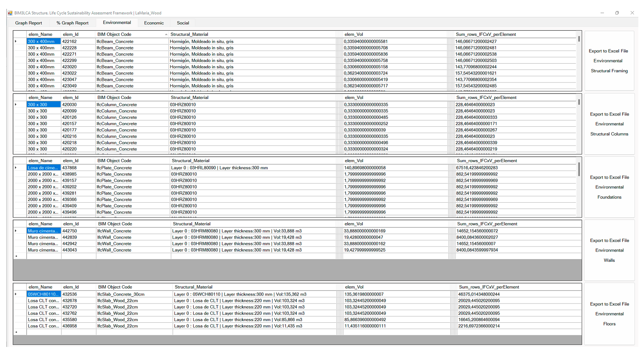This screenshot has height=352, width=644.
Task: Open the % Graph Report tab
Action: point(72,23)
